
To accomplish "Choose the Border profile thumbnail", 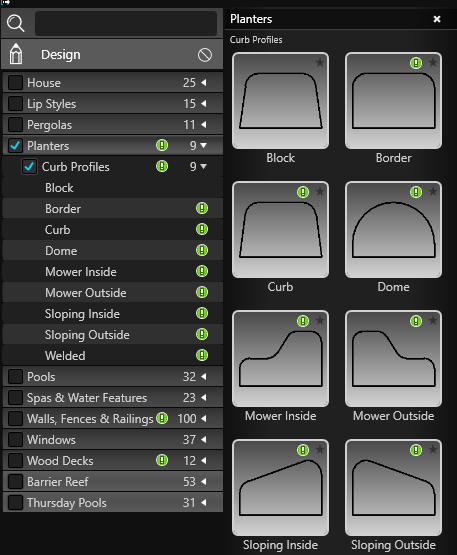I will point(393,101).
